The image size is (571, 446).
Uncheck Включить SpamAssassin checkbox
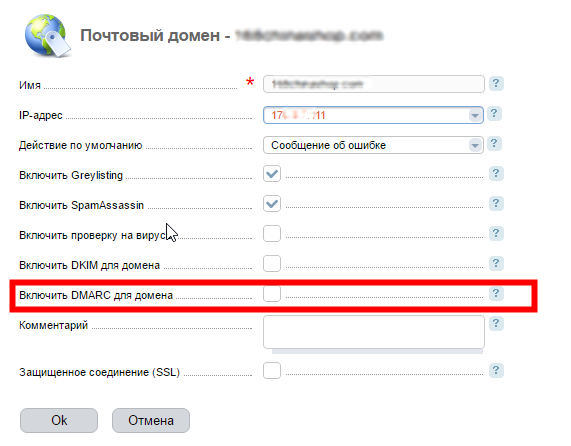[272, 204]
